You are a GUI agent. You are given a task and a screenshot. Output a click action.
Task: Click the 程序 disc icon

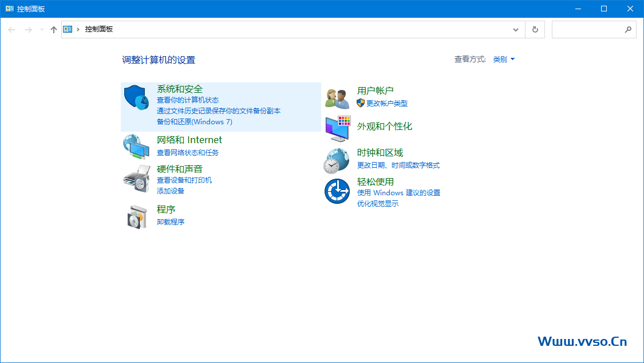(136, 216)
